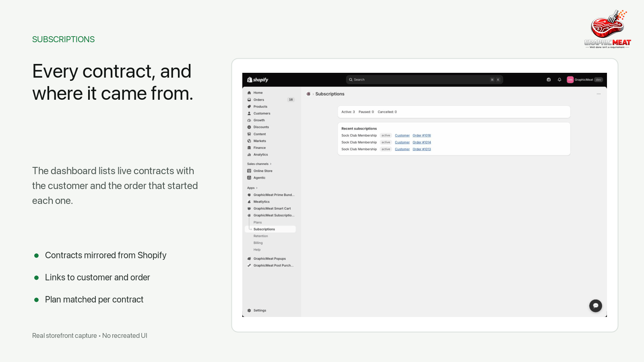Click the Analytics chart icon
Image resolution: width=644 pixels, height=362 pixels.
tap(249, 154)
